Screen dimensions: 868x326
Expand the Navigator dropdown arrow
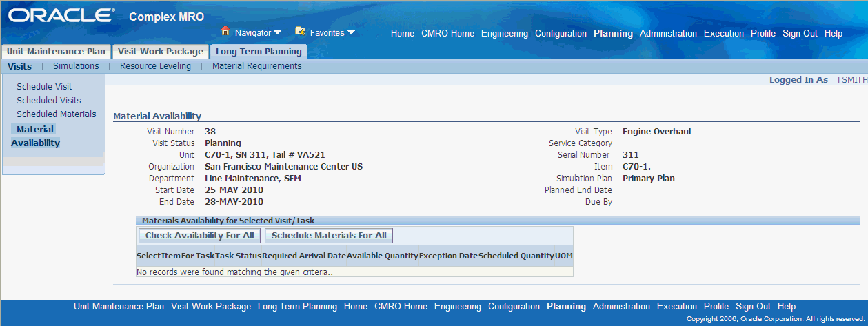point(277,32)
